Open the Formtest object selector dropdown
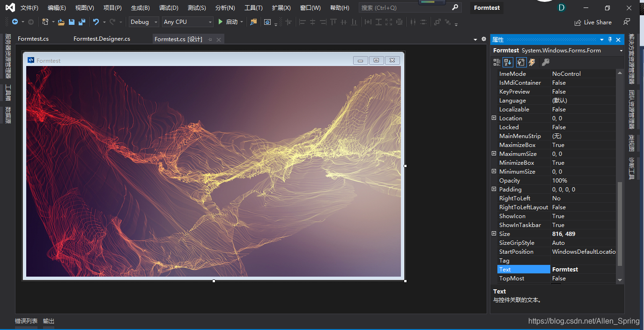 (621, 51)
